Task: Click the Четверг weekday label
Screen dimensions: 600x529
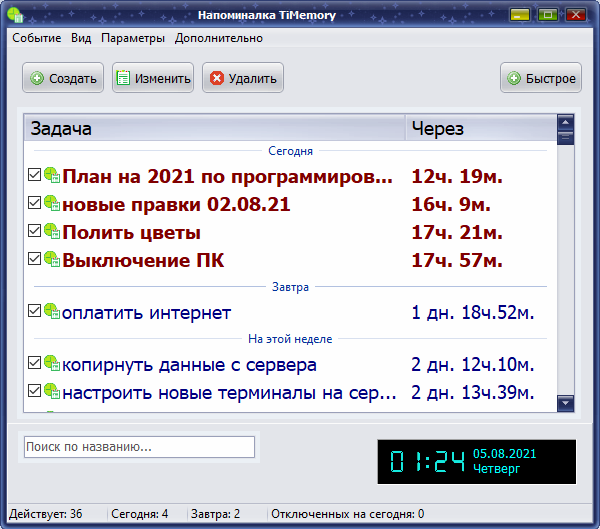Action: pos(497,468)
